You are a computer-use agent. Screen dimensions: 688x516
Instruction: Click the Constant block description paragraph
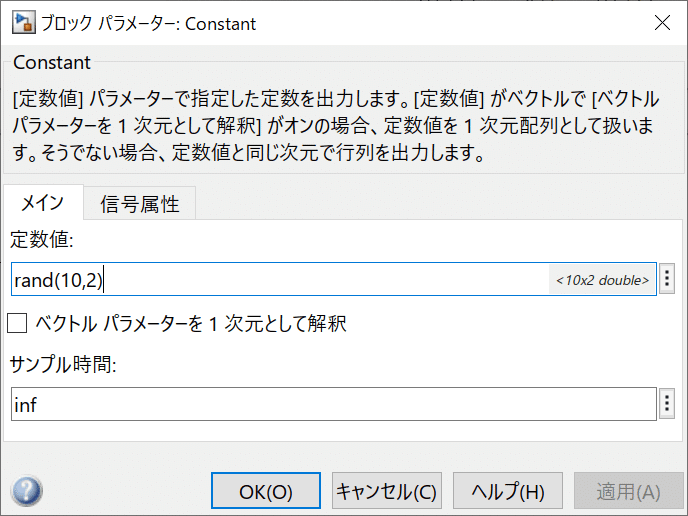coord(335,126)
